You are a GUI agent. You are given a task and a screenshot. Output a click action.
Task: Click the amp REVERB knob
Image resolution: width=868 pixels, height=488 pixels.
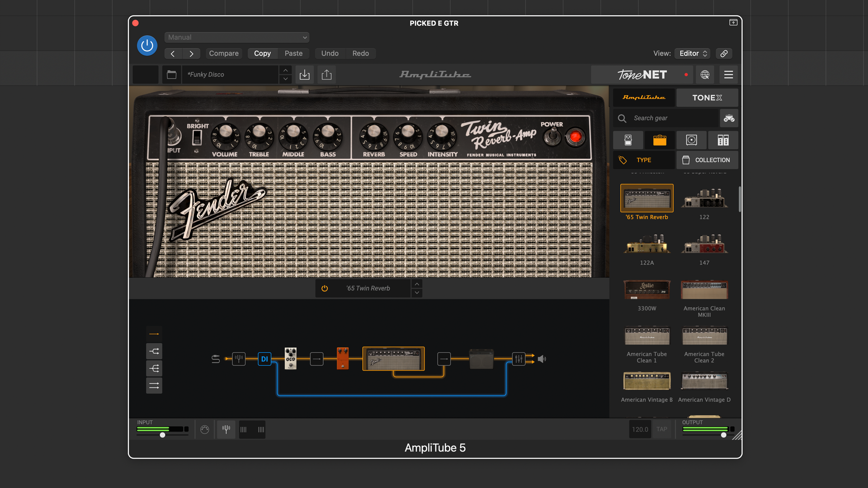tap(374, 136)
